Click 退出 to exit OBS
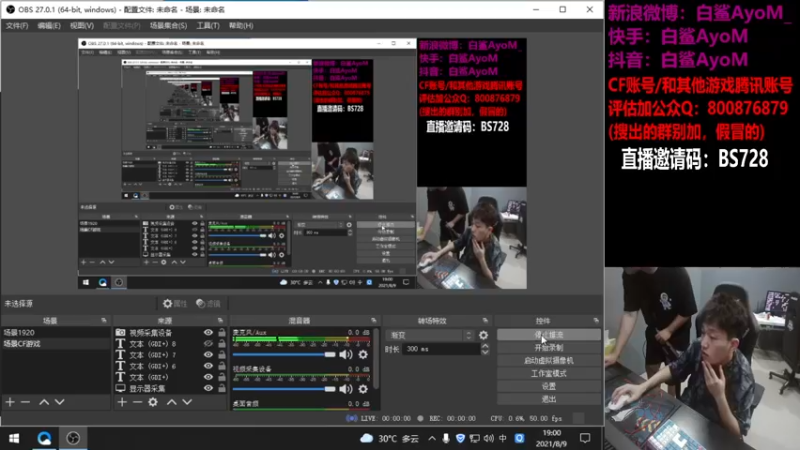Image resolution: width=800 pixels, height=450 pixels. [549, 399]
